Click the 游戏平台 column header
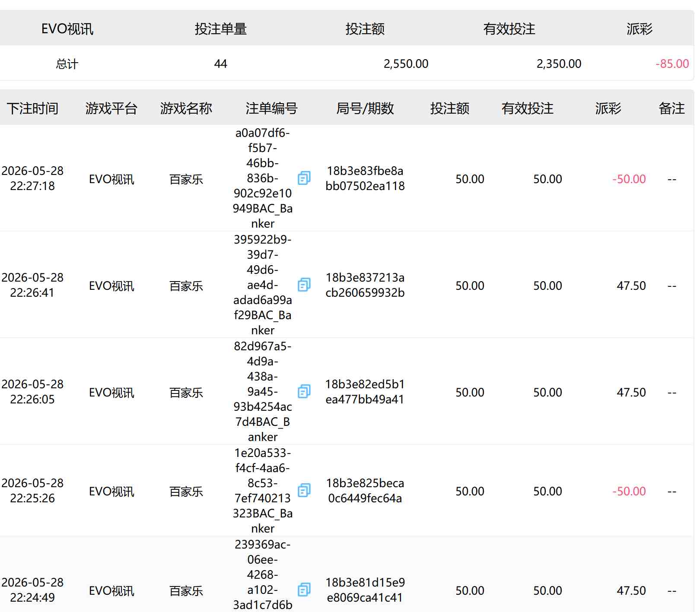The width and height of the screenshot is (700, 612). point(111,108)
